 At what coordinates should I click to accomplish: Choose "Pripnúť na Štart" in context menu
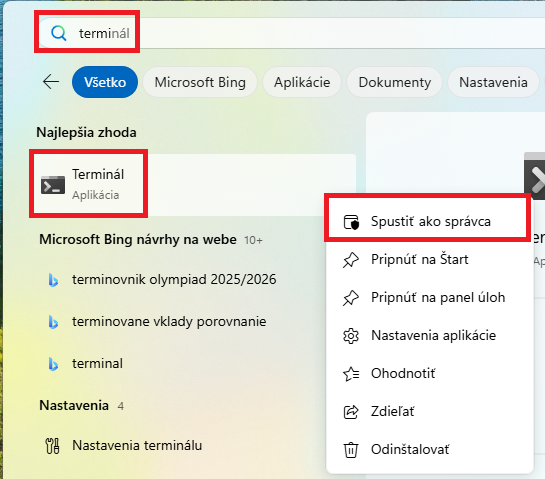(430, 260)
